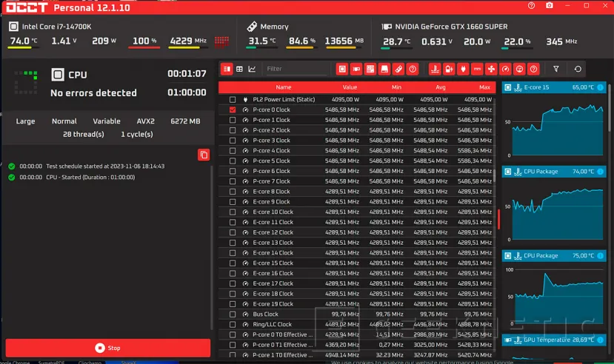614x364 pixels.
Task: Switch to table-only monitoring view
Action: [x=240, y=70]
